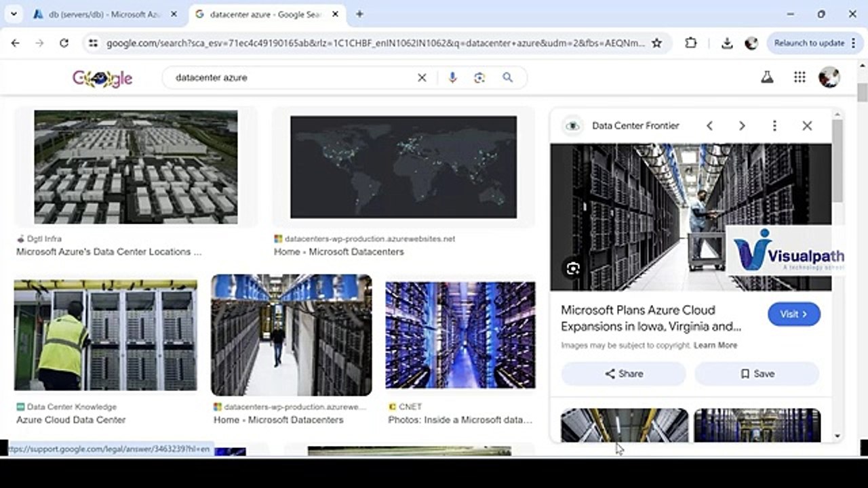The height and width of the screenshot is (488, 868).
Task: Close the image preview panel
Action: tap(807, 125)
